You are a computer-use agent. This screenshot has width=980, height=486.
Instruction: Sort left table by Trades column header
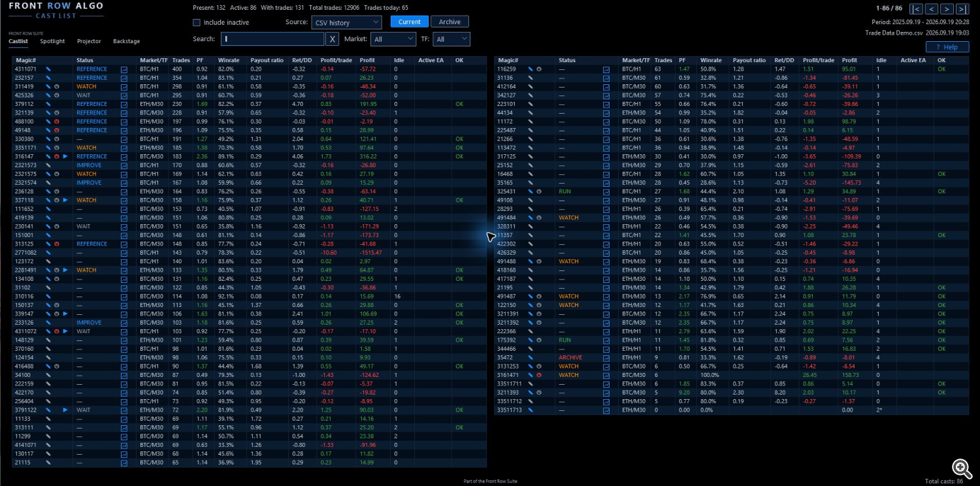pos(180,60)
